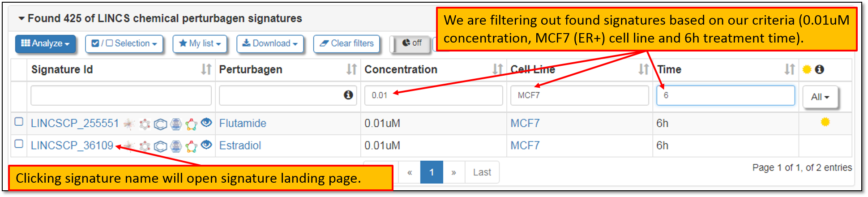Sort by the Signature Id column arrows
This screenshot has height=197, width=868.
pyautogui.click(x=206, y=69)
